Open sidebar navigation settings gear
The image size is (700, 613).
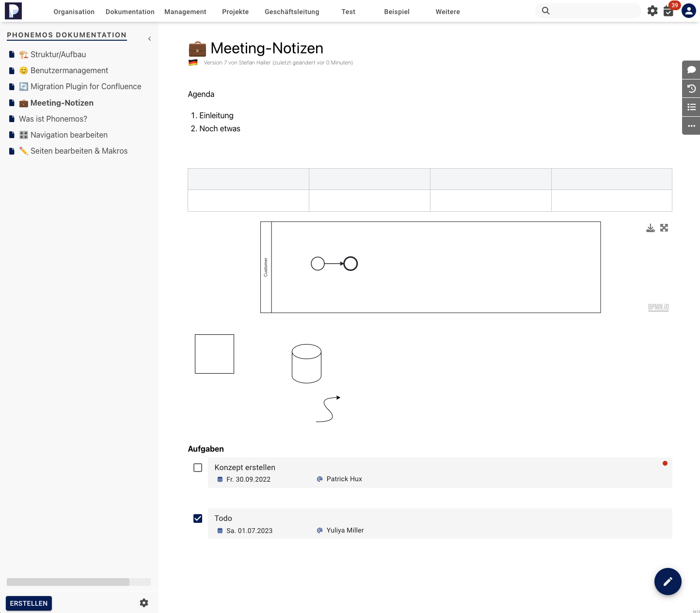[144, 603]
